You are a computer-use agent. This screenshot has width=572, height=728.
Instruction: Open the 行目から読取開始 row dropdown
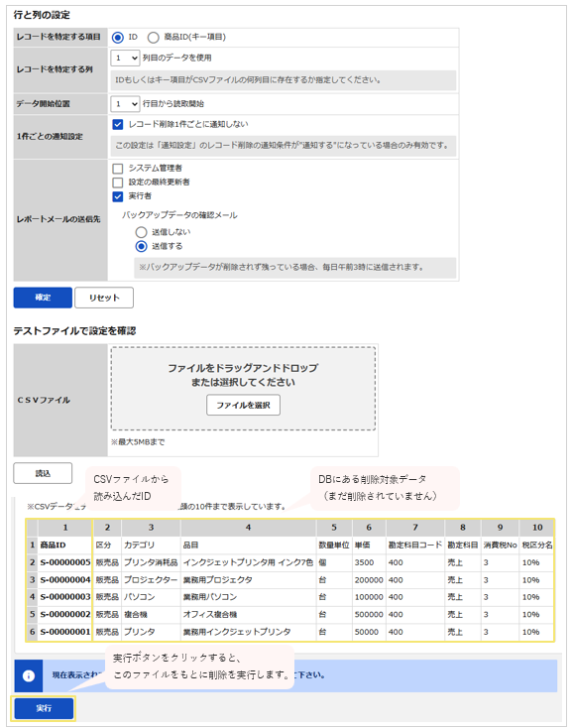(125, 104)
